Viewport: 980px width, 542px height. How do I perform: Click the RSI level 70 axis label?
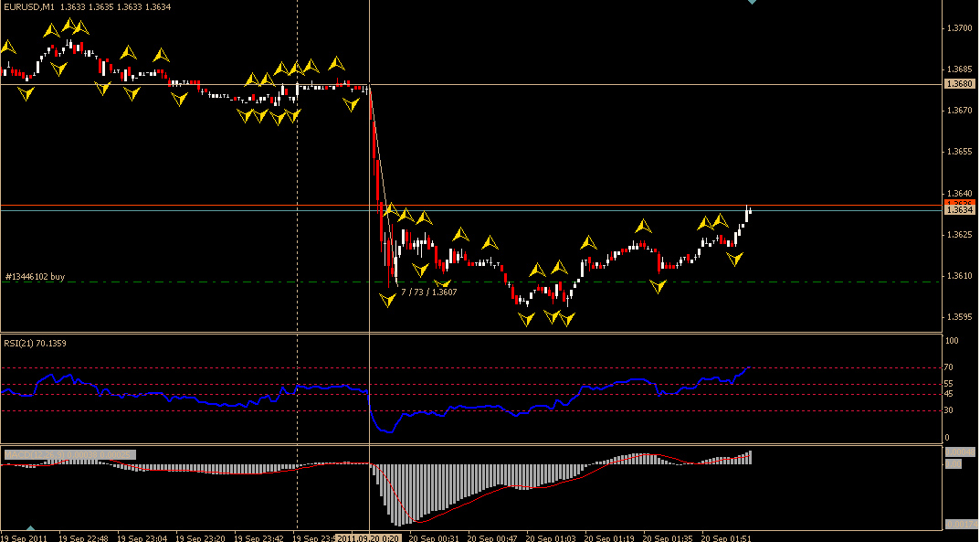(x=951, y=367)
